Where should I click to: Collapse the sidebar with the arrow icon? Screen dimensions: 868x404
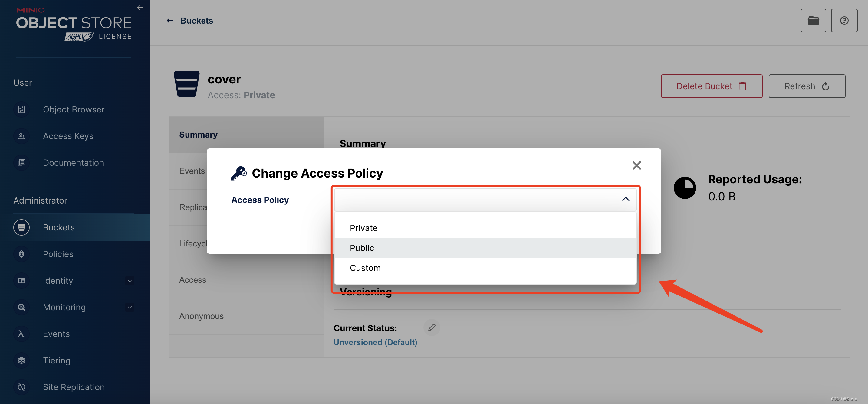click(139, 7)
